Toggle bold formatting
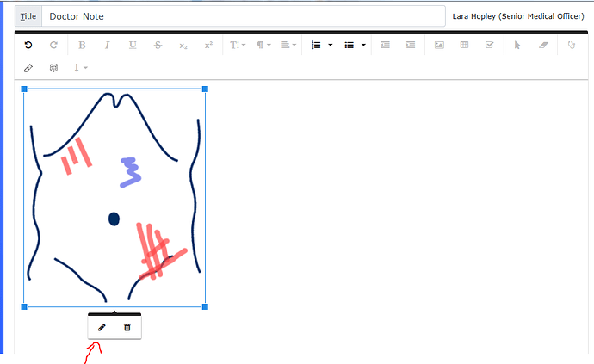Image resolution: width=594 pixels, height=364 pixels. coord(82,46)
